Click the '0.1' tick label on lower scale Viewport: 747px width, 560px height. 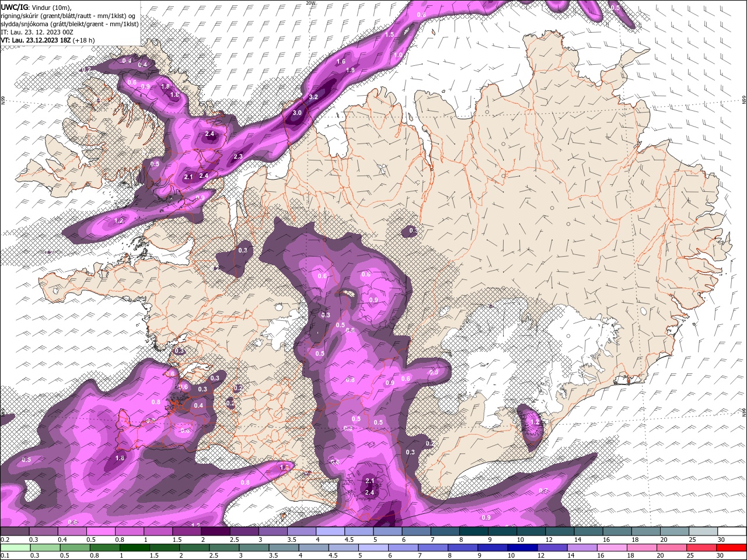tap(4, 555)
